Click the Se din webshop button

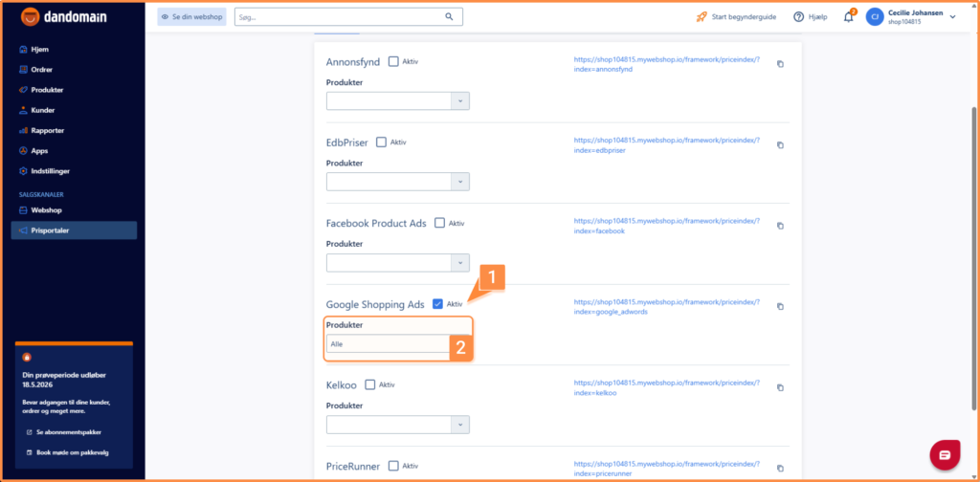click(191, 17)
